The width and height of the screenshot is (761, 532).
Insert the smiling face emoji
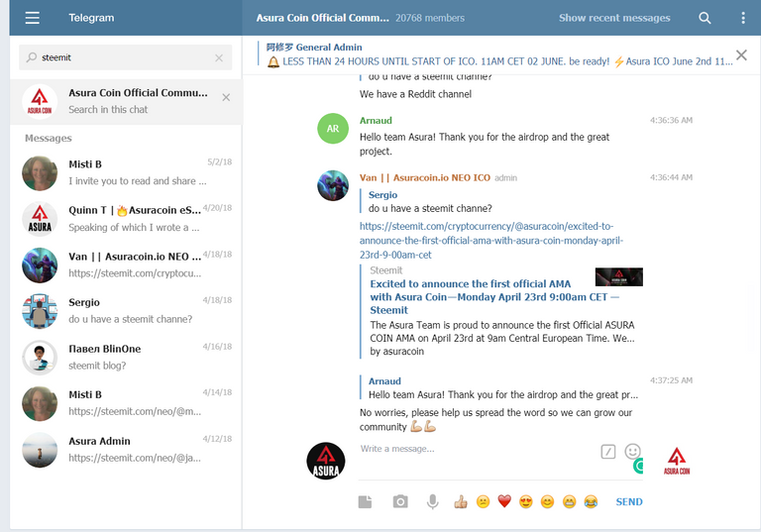coord(547,502)
